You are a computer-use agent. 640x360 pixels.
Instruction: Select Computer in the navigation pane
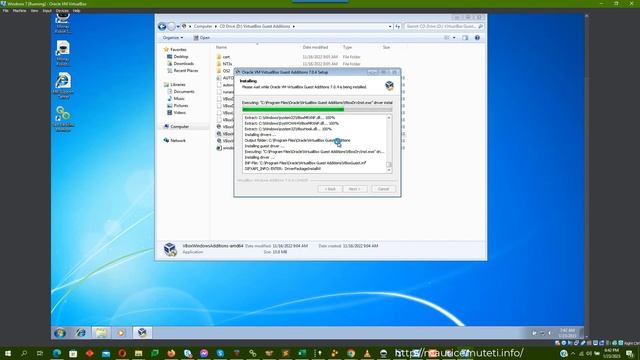click(x=176, y=127)
